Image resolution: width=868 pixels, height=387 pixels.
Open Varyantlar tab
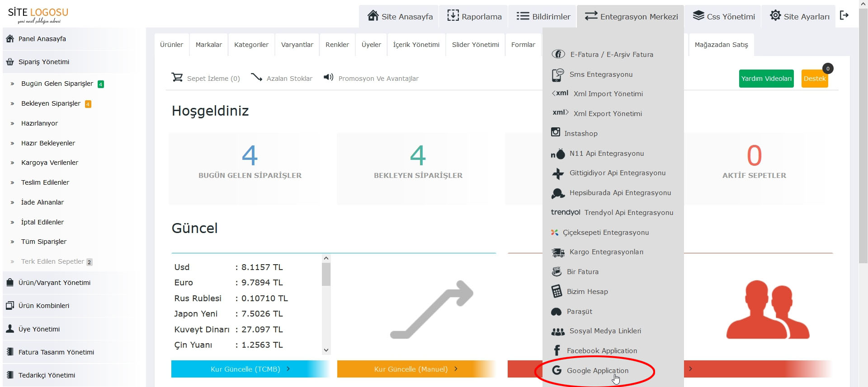[x=297, y=45]
